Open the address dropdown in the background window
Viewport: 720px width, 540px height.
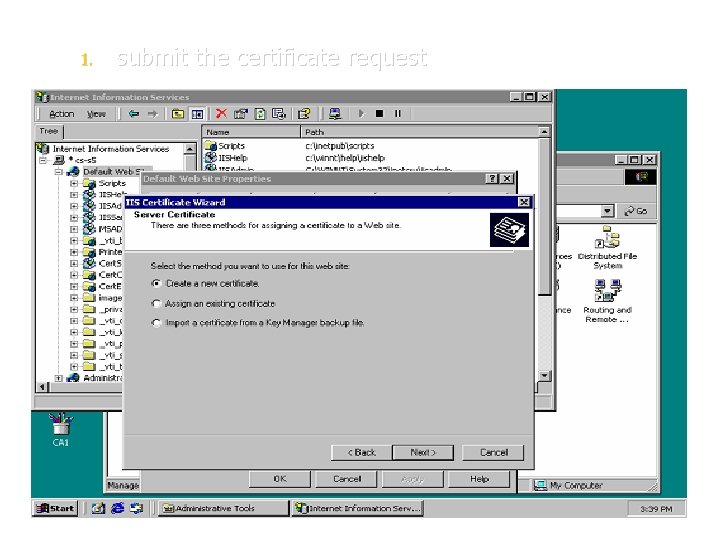point(607,211)
